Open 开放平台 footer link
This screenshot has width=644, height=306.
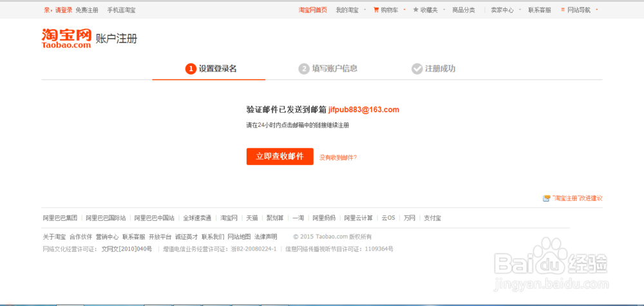(160, 237)
